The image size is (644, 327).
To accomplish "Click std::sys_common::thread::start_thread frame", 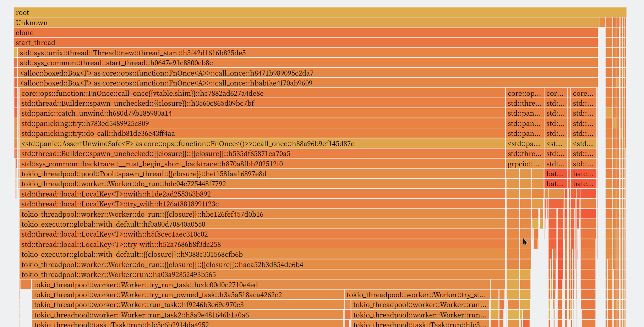I will [308, 63].
